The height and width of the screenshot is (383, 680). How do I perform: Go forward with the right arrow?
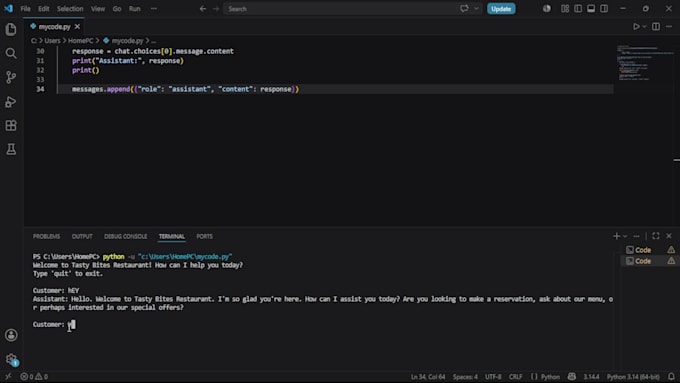point(216,9)
